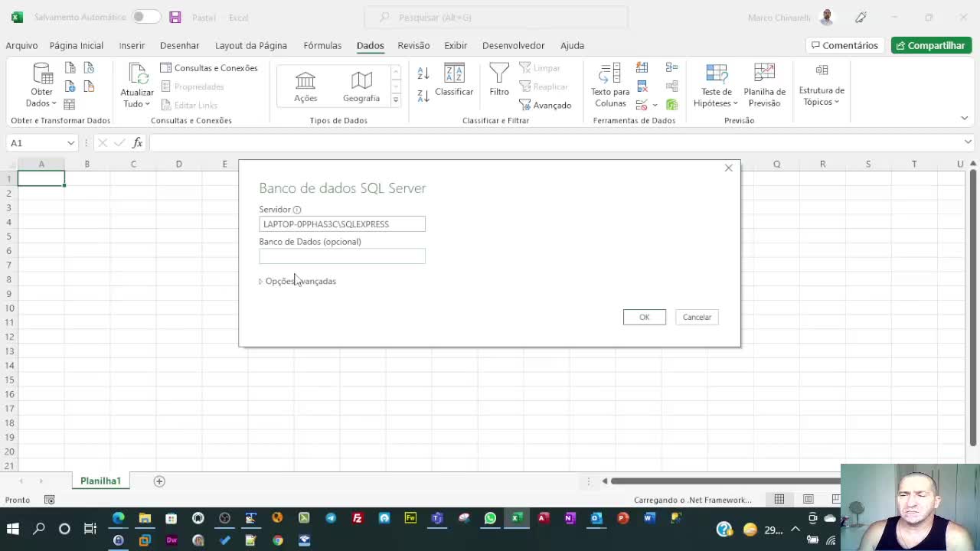Click the Servidor input field
This screenshot has width=980, height=551.
[x=342, y=224]
